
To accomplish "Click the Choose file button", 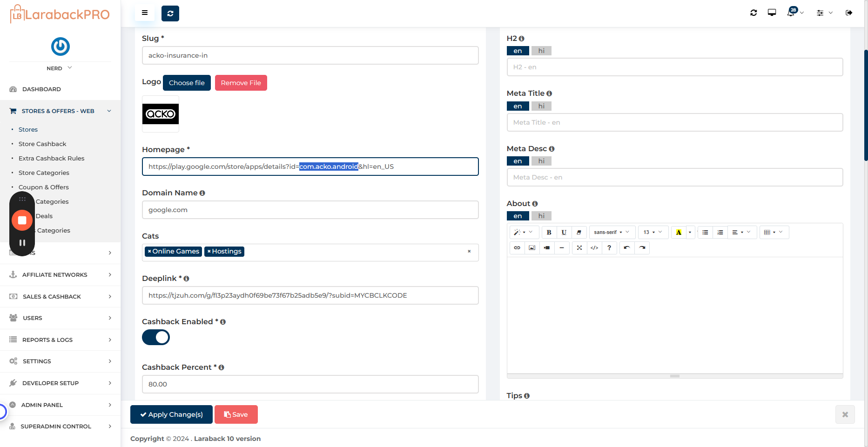I will click(187, 83).
